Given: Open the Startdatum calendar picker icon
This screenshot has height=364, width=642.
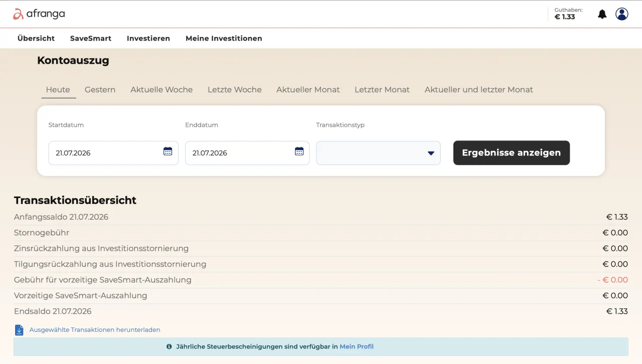Looking at the screenshot, I should pos(168,151).
